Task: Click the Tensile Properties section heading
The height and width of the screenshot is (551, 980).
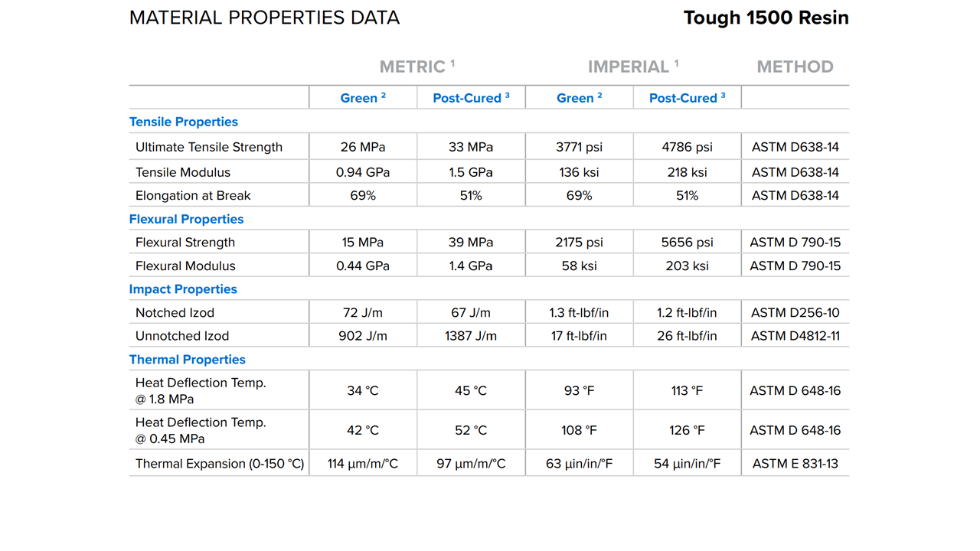Action: click(184, 122)
